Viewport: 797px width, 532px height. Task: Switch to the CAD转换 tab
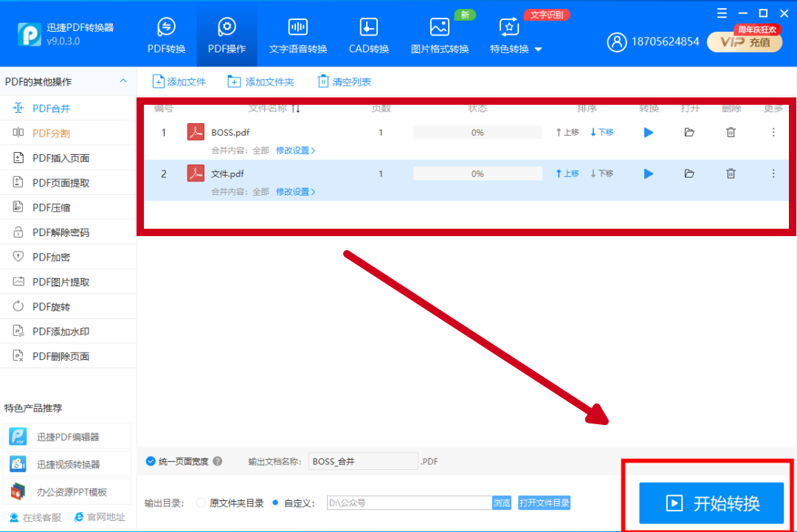[369, 35]
